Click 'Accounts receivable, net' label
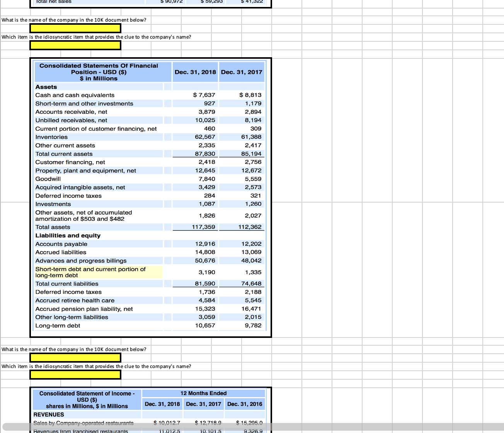This screenshot has width=504, height=433. tap(72, 112)
